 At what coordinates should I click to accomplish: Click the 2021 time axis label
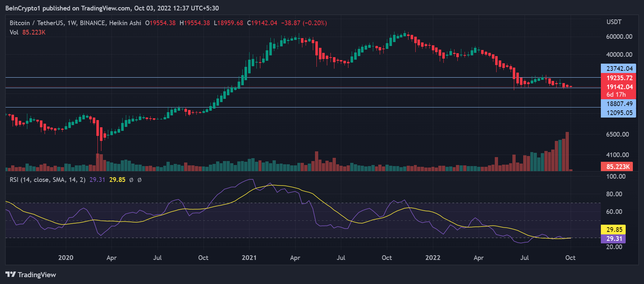click(249, 258)
